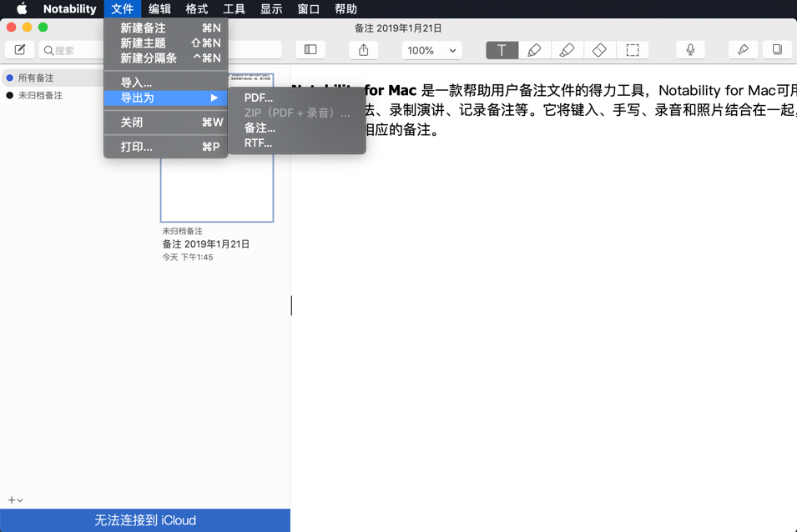Select the Text tool
Screen dimensions: 797x532
[x=502, y=50]
